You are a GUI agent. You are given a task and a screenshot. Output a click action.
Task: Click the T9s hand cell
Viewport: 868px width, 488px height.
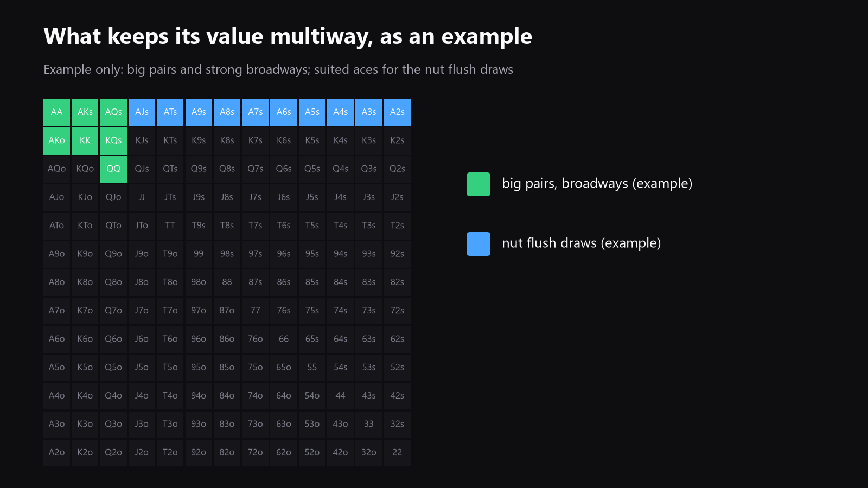point(199,226)
